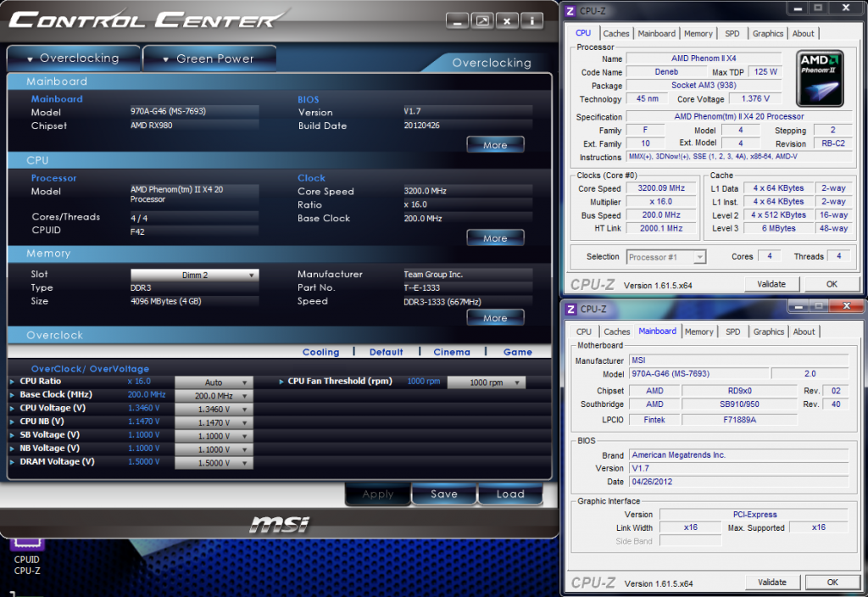Click the arrow icon beside CPU Fan Threshold

281,382
